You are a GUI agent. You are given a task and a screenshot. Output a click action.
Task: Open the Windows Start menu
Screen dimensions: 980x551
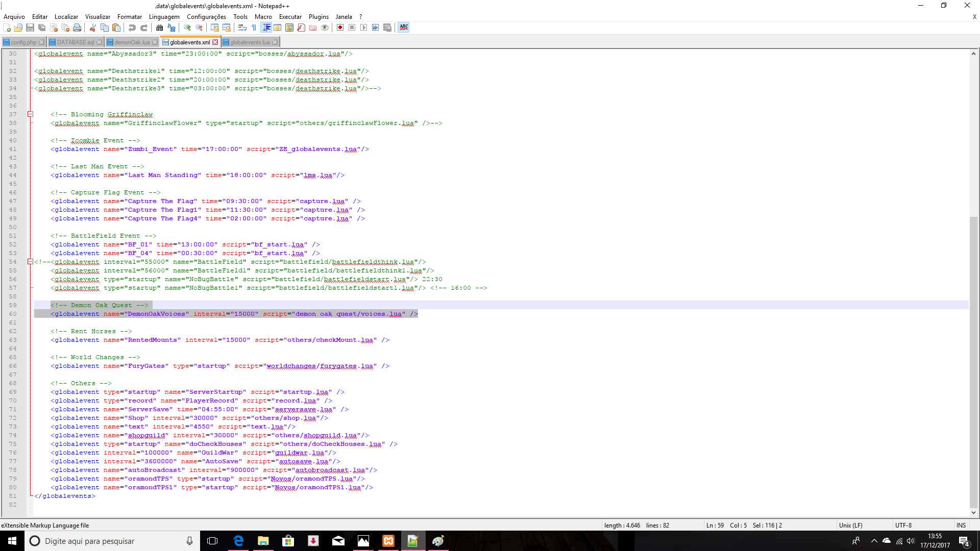tap(12, 541)
